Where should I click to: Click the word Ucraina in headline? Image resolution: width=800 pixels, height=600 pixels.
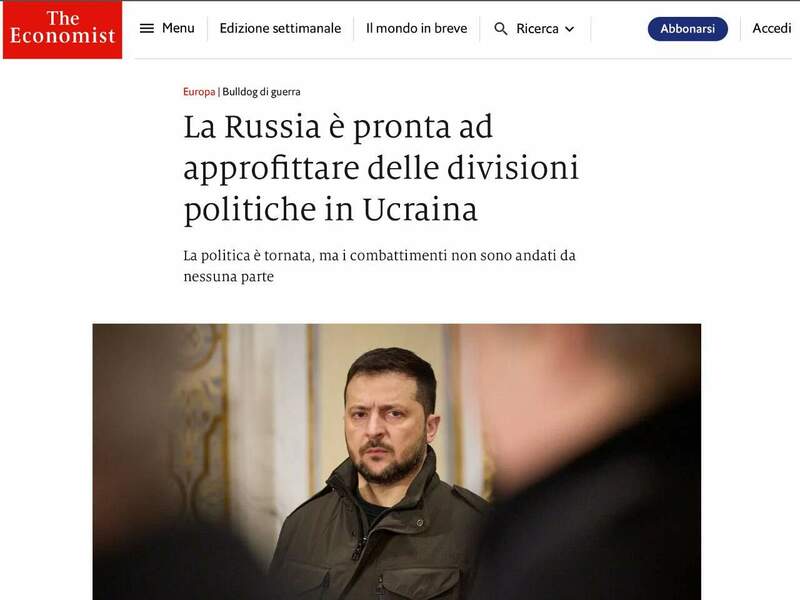coord(420,210)
